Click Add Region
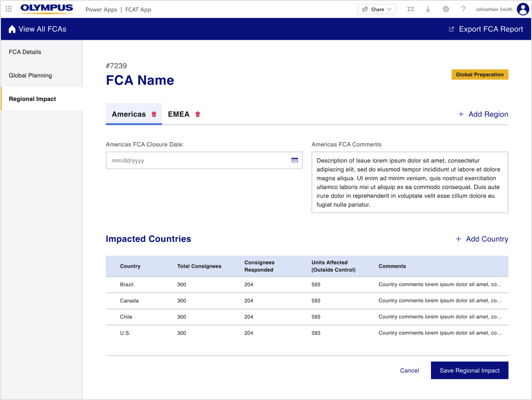This screenshot has height=400, width=532. click(483, 114)
